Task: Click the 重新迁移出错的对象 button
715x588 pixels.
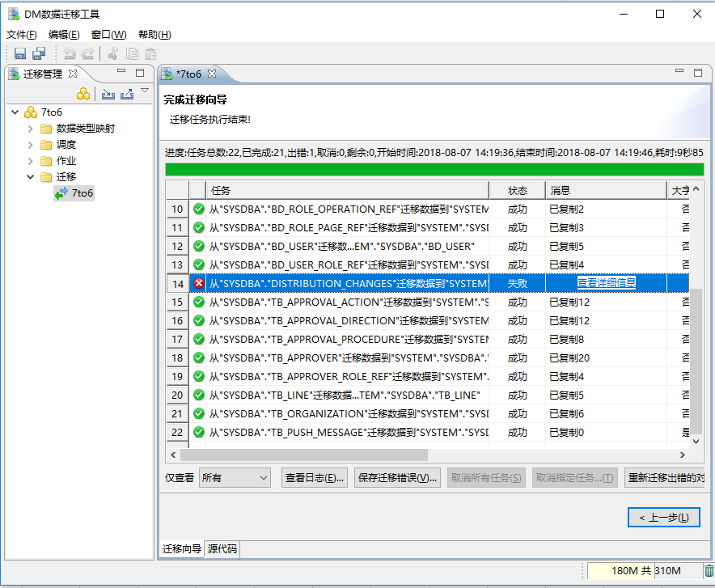Action: (666, 478)
